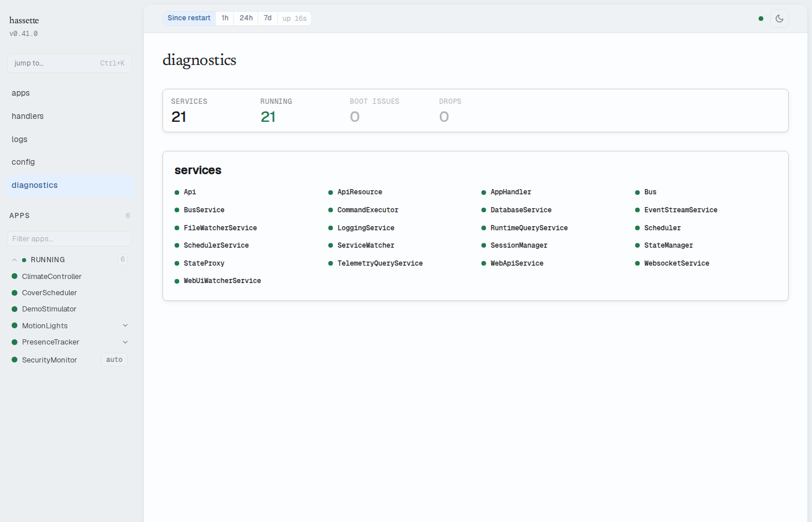Image resolution: width=812 pixels, height=522 pixels.
Task: Click the AppHandler service status dot
Action: tap(484, 193)
